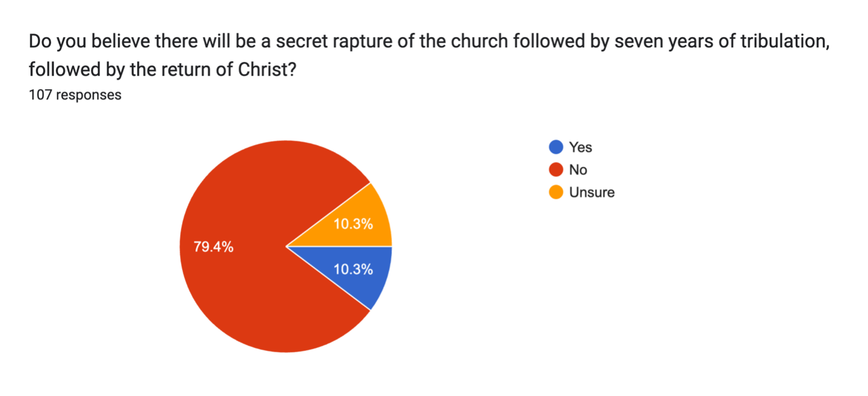The height and width of the screenshot is (396, 868).
Task: Click the red No legend dot
Action: coord(555,170)
